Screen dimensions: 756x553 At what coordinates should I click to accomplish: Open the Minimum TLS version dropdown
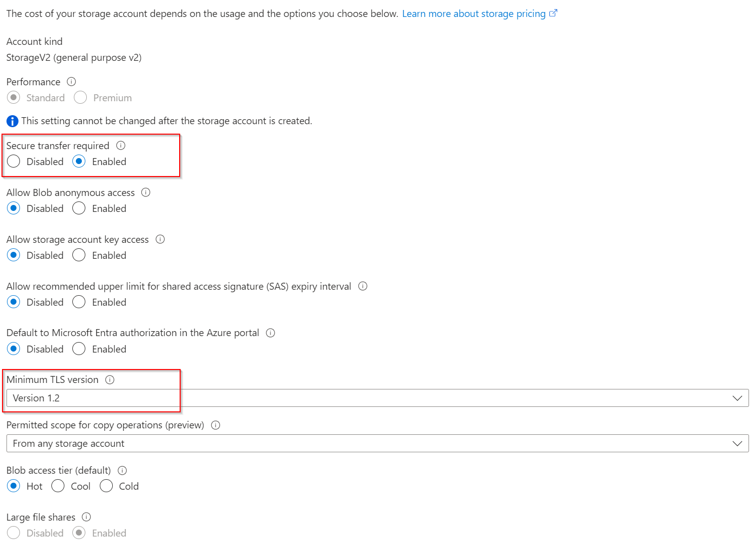[x=377, y=398]
